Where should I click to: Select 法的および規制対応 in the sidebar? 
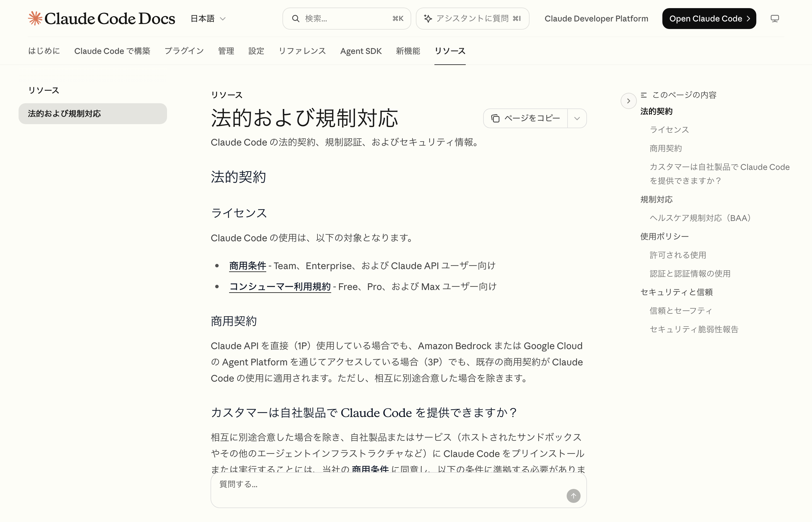click(x=93, y=114)
